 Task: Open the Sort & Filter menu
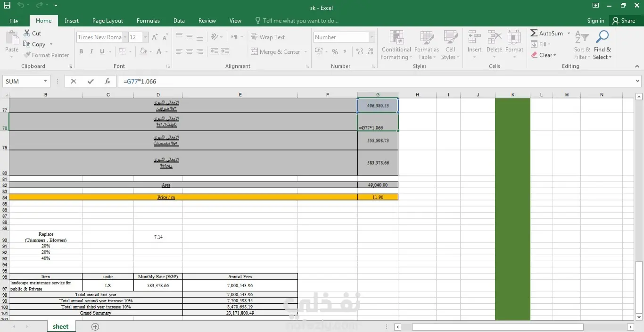tap(582, 45)
